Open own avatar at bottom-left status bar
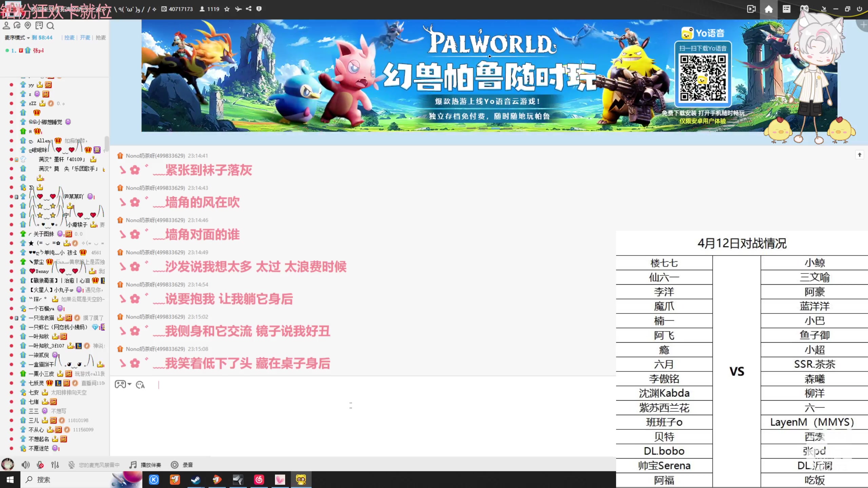 click(x=8, y=464)
